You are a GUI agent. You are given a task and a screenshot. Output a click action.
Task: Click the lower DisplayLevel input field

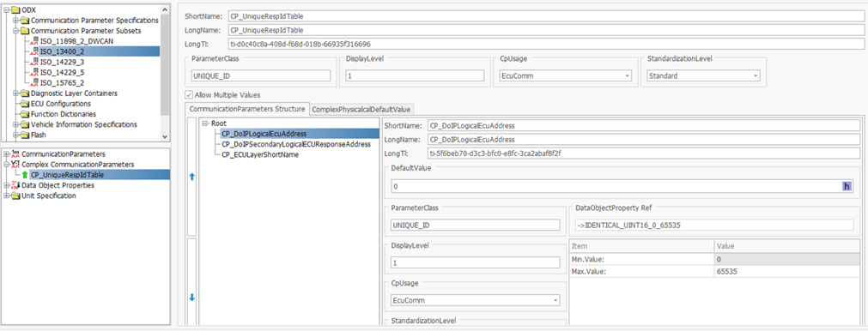click(476, 263)
